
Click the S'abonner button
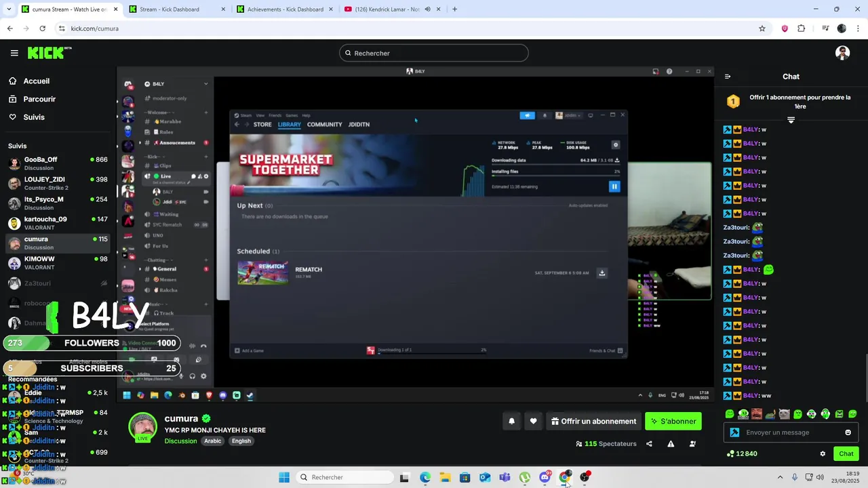pos(673,421)
